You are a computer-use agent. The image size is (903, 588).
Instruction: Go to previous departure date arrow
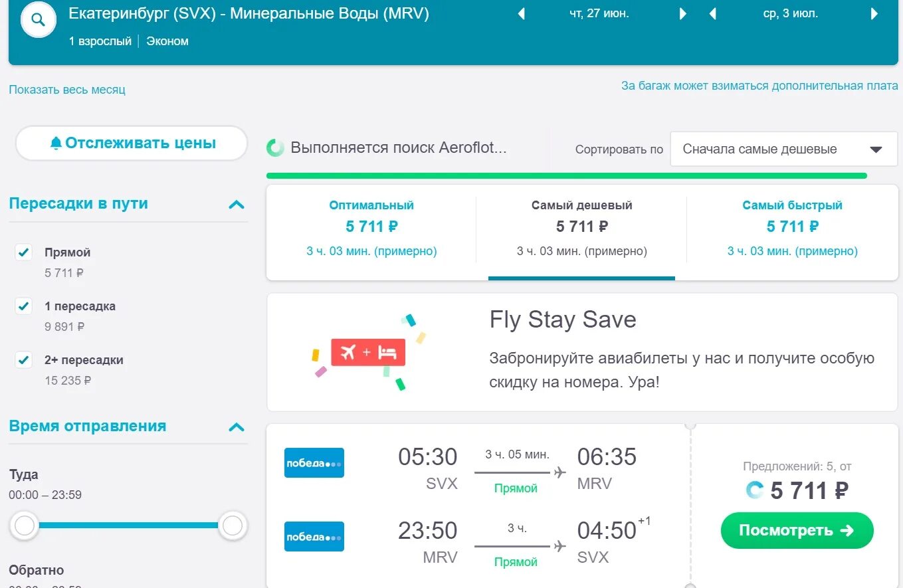(521, 13)
